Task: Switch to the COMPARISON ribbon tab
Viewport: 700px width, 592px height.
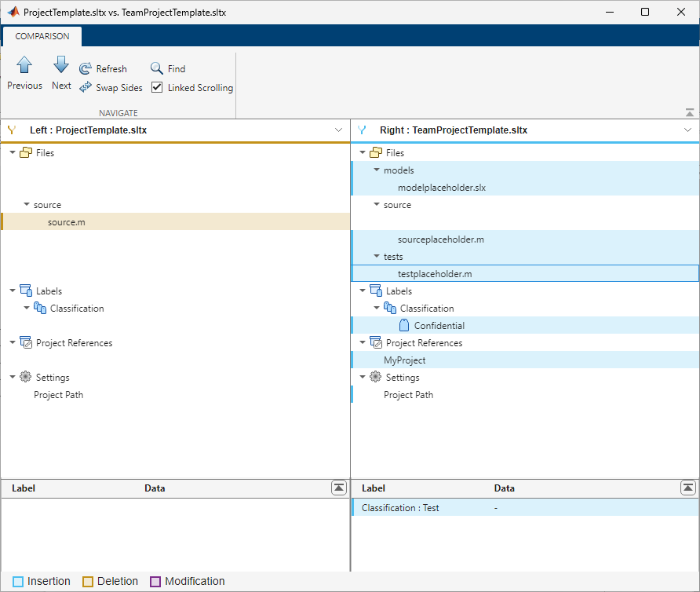Action: (x=42, y=36)
